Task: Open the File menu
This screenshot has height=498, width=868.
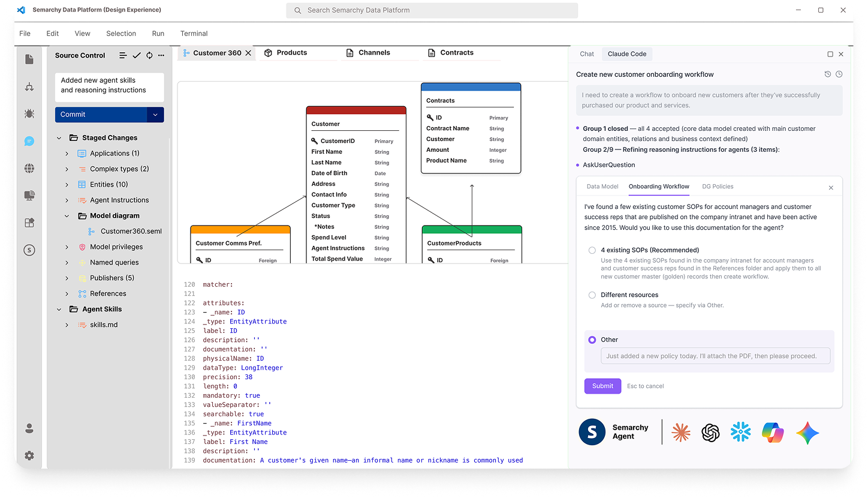Action: 25,34
